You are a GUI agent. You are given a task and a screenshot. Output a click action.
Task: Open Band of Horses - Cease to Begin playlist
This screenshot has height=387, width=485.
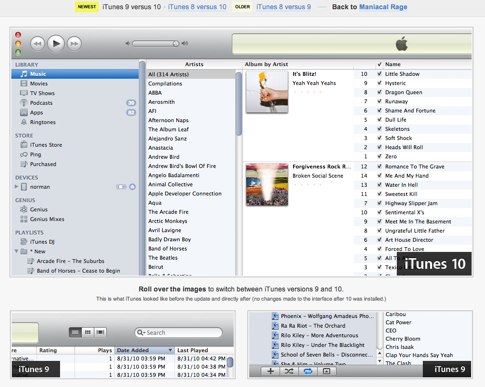click(78, 271)
